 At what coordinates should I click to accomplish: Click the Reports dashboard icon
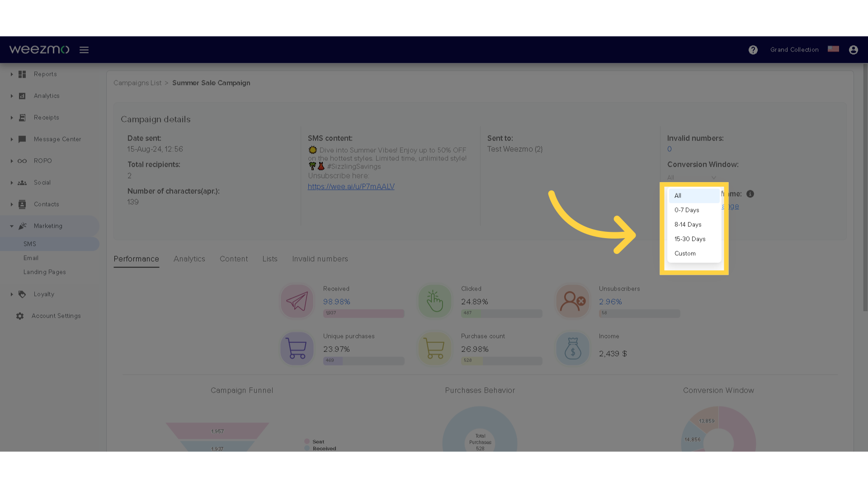[x=22, y=74]
